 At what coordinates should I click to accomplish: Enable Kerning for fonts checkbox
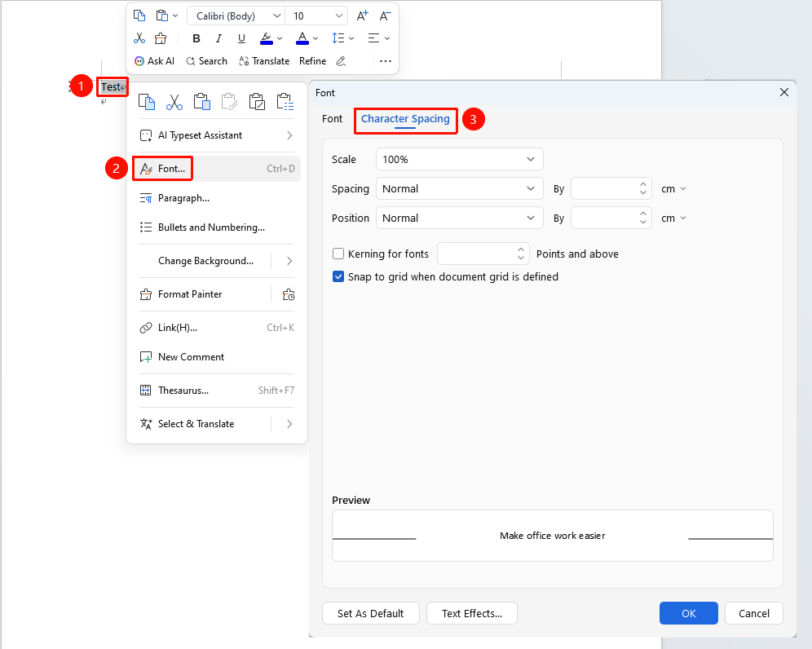(x=338, y=254)
